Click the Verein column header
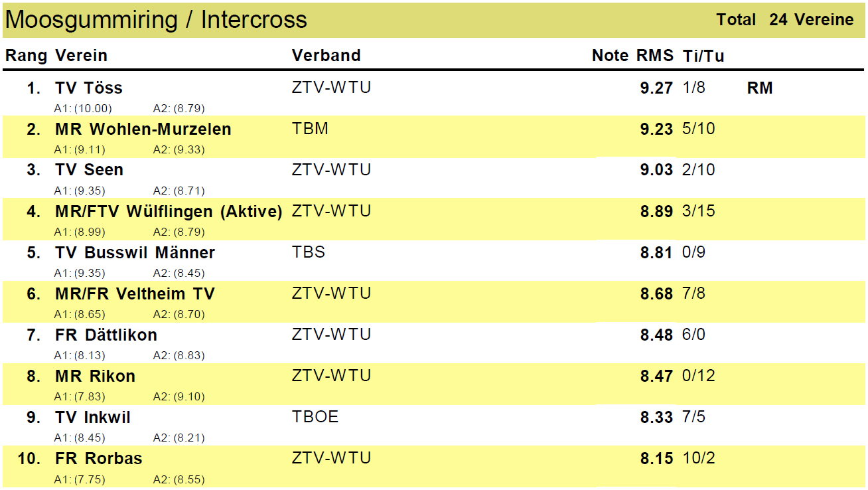Screen dimensions: 868x490 click(x=81, y=55)
